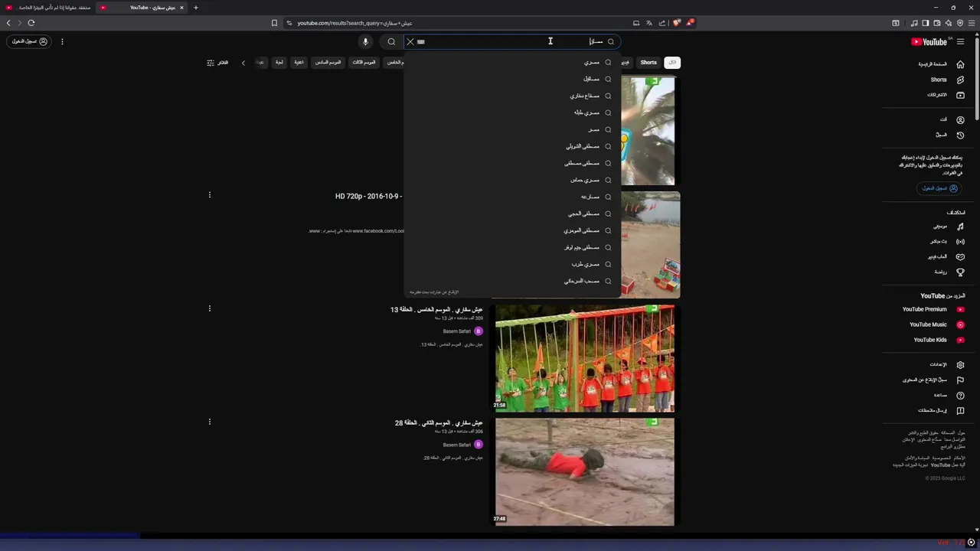Open three-dot menu for episode 28 video
This screenshot has width=980, height=551.
(209, 422)
